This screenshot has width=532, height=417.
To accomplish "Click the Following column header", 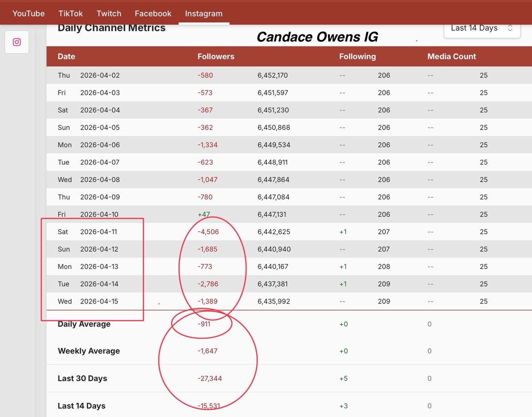I will (x=357, y=56).
